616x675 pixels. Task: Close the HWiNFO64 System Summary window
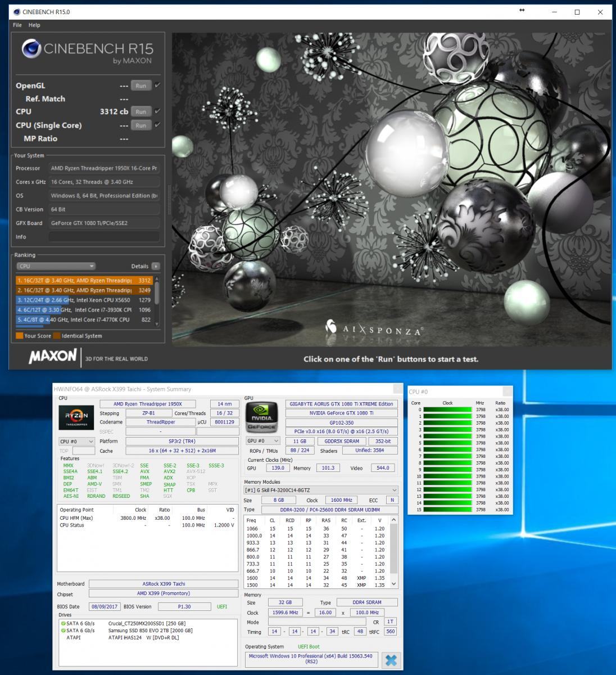(397, 389)
